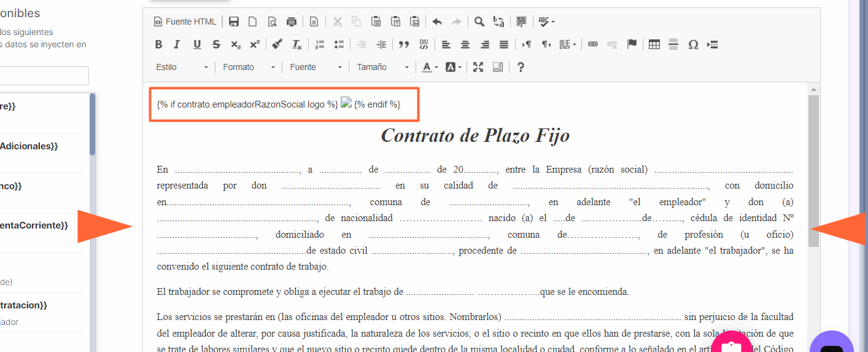Open the Fuente font dropdown
This screenshot has height=352, width=868.
pos(316,67)
